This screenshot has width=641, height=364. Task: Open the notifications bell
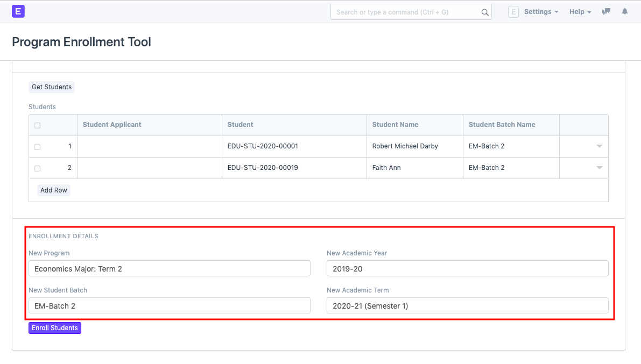[x=624, y=11]
